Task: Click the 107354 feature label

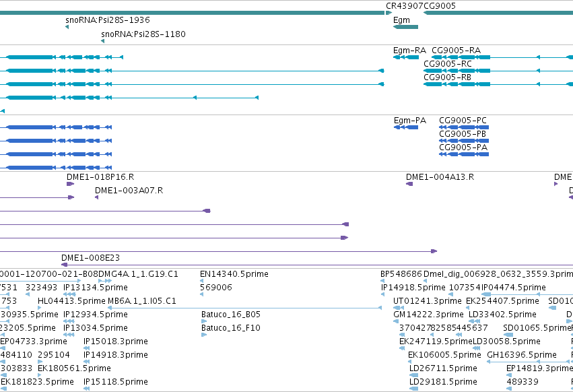Action: (x=465, y=288)
